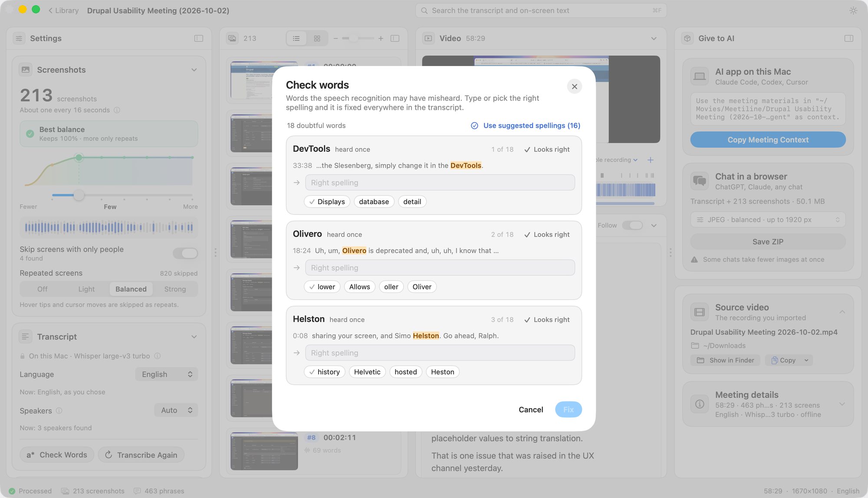The image size is (868, 498).
Task: Choose the Allows suggestion
Action: [359, 287]
